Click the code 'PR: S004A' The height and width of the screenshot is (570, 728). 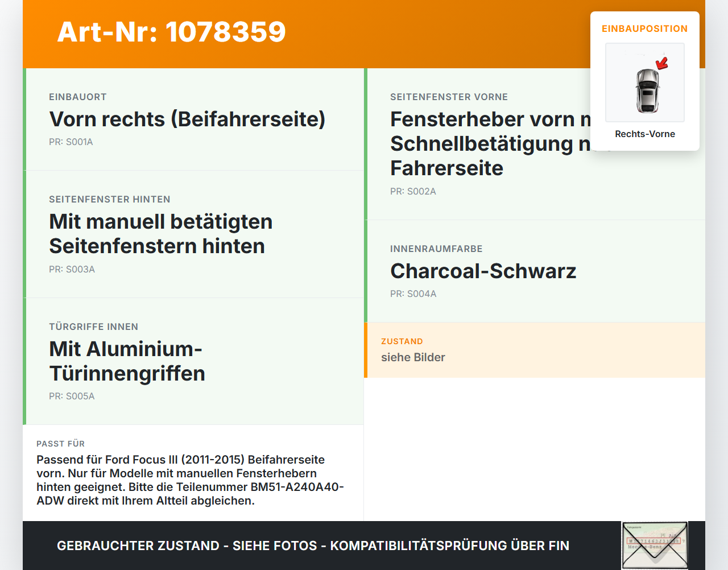click(413, 294)
